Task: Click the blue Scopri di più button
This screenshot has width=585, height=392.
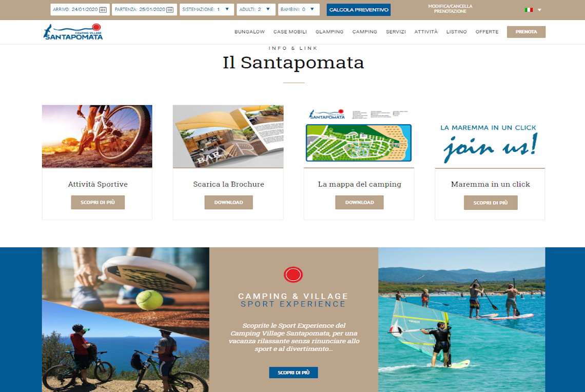Action: click(294, 373)
